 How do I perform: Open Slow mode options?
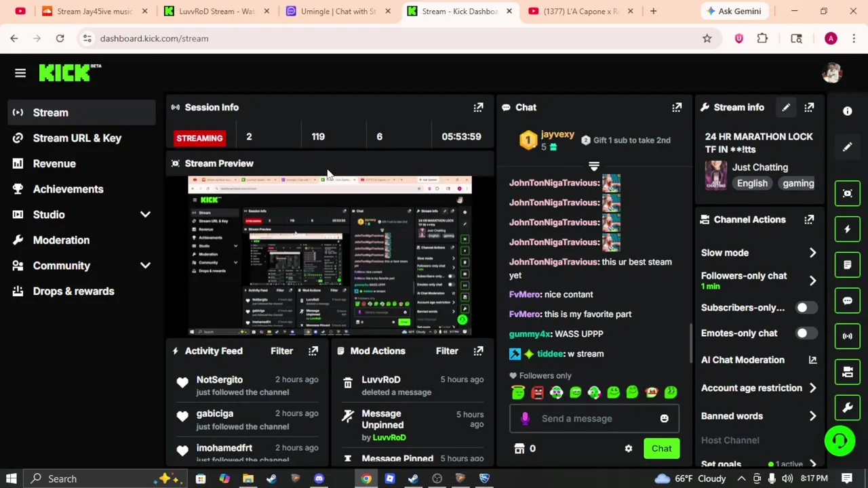pyautogui.click(x=759, y=253)
